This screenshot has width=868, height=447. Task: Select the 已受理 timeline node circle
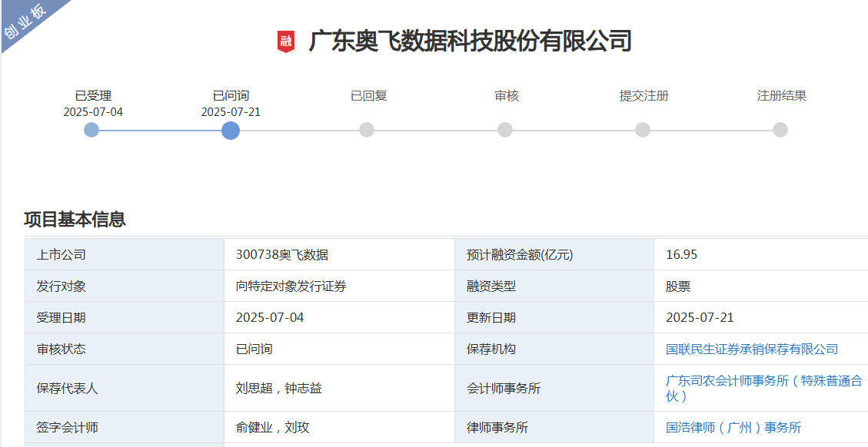[x=91, y=131]
